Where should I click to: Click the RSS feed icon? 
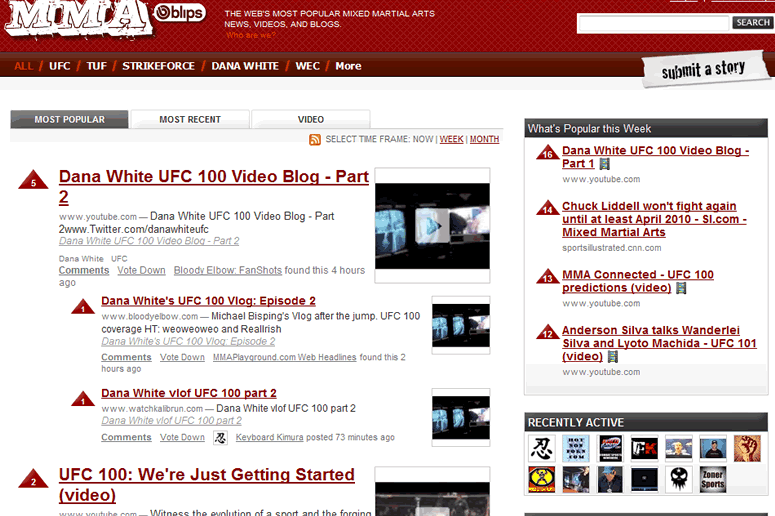point(315,140)
